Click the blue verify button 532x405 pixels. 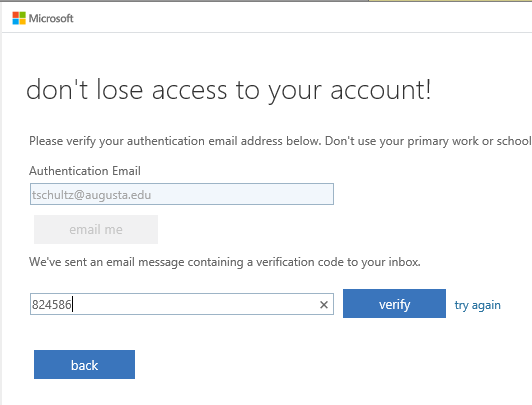pos(394,304)
